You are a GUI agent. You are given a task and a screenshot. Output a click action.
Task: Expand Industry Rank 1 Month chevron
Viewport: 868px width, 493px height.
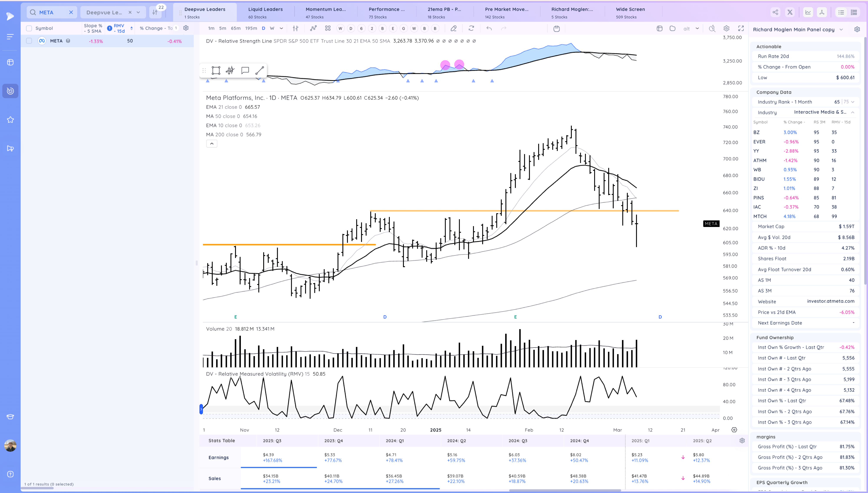852,102
